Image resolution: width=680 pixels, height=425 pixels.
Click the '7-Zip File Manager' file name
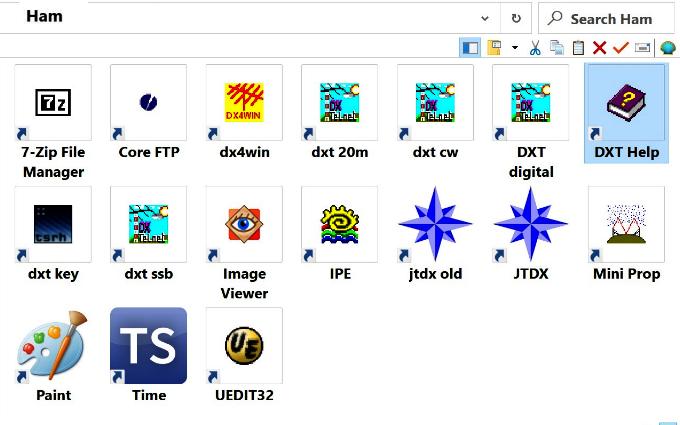point(53,162)
